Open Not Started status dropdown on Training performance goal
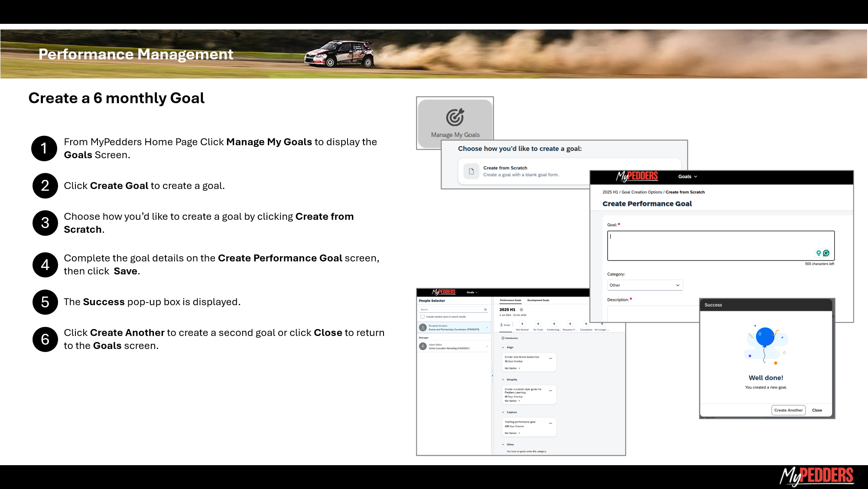Image resolution: width=868 pixels, height=489 pixels. pos(512,433)
